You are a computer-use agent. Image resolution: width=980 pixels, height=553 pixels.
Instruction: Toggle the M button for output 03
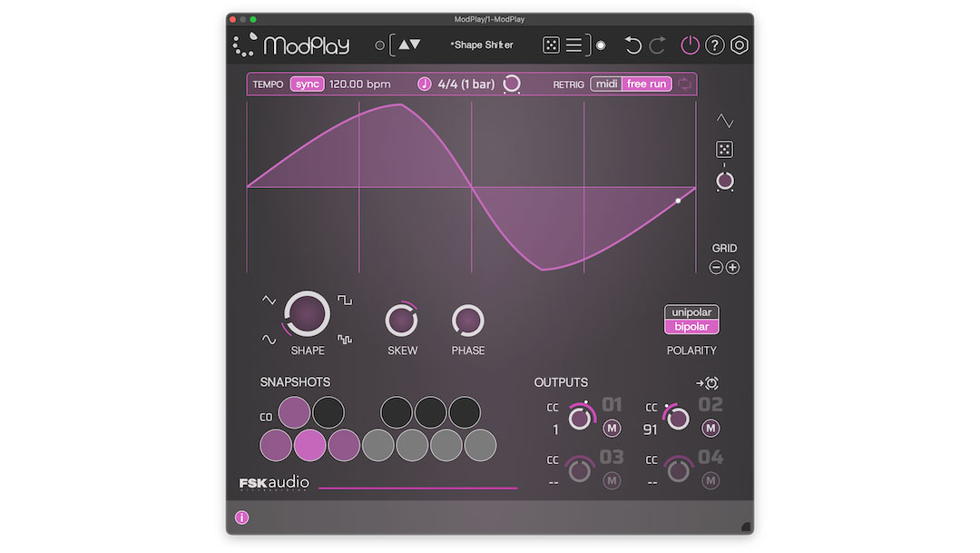click(x=612, y=480)
